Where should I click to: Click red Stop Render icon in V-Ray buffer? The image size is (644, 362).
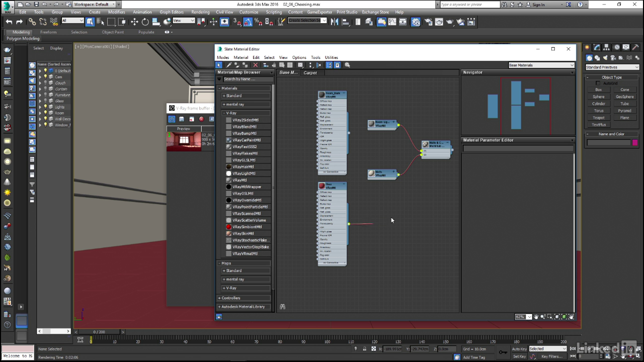coord(201,119)
